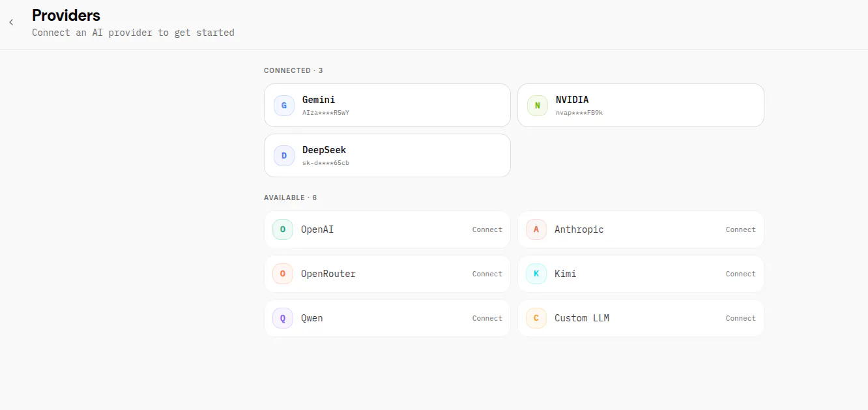Click the Gemini G icon
This screenshot has width=868, height=410.
pyautogui.click(x=284, y=105)
